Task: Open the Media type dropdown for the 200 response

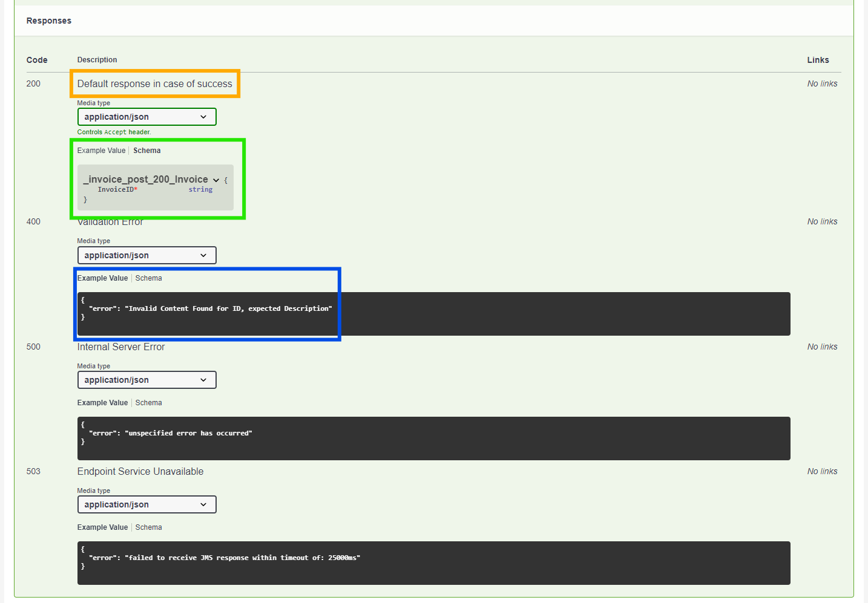Action: [x=146, y=116]
